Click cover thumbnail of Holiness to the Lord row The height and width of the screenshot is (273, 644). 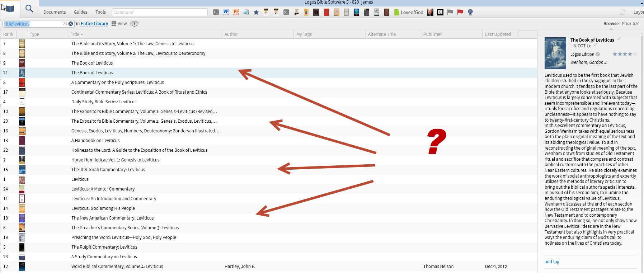click(x=22, y=150)
